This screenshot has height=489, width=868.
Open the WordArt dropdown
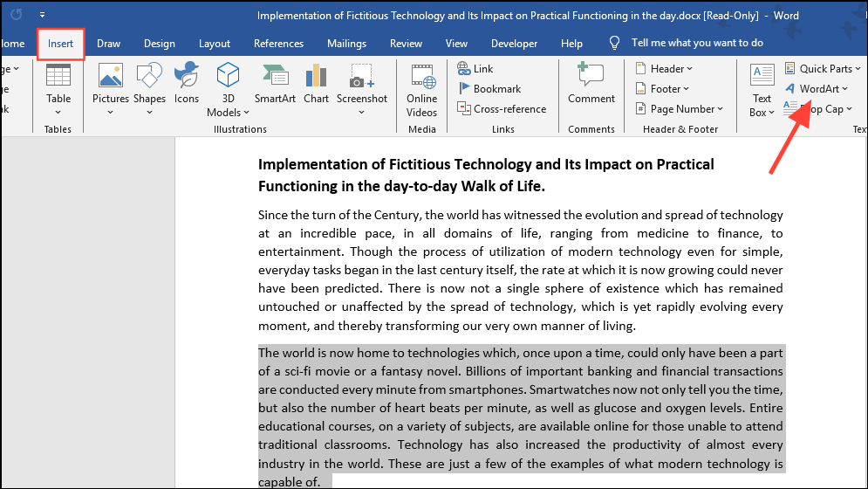tap(818, 88)
